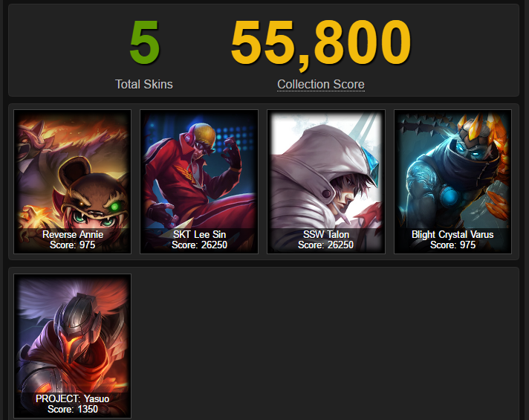Click Blight Crystal Varus's Score: 975 text
The width and height of the screenshot is (529, 420).
coord(452,245)
